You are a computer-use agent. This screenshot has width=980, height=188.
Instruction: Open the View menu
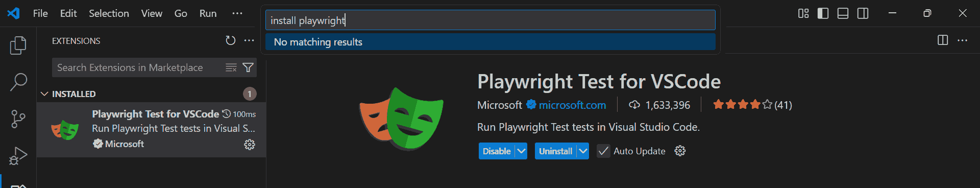152,13
